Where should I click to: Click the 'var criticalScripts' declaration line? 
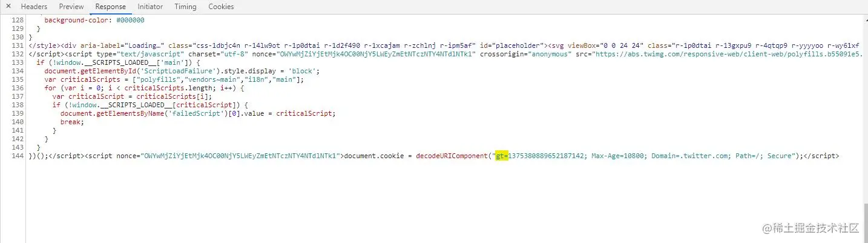click(x=174, y=79)
